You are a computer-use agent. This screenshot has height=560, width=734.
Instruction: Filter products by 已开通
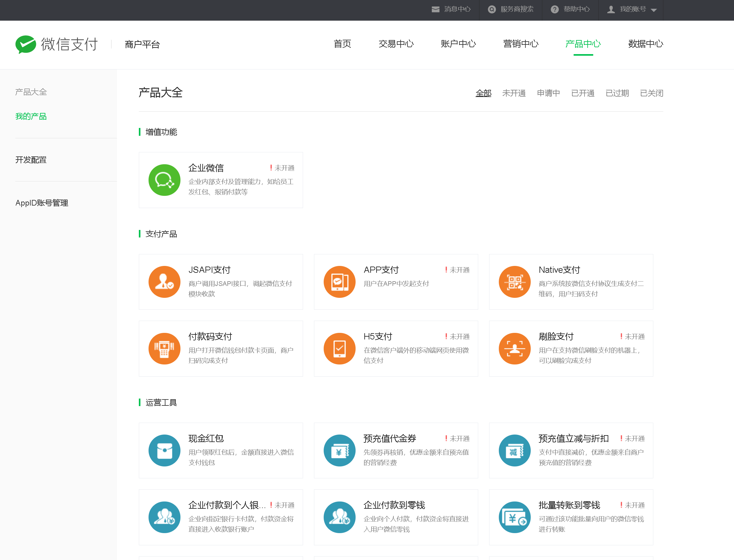[583, 93]
